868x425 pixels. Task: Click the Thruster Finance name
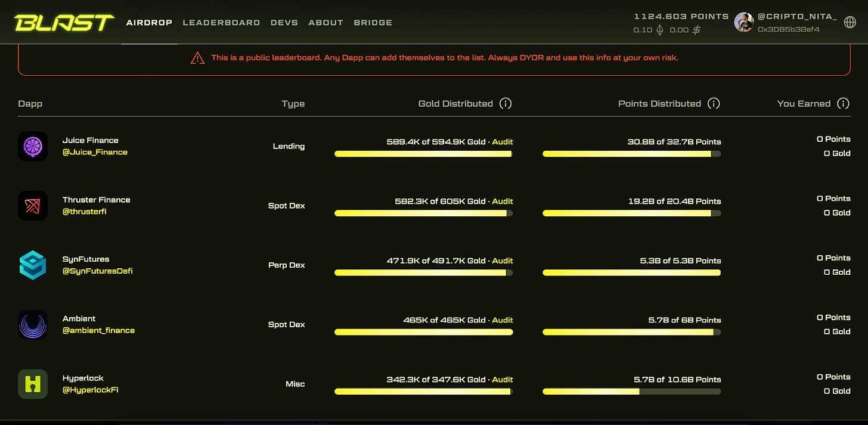tap(96, 200)
